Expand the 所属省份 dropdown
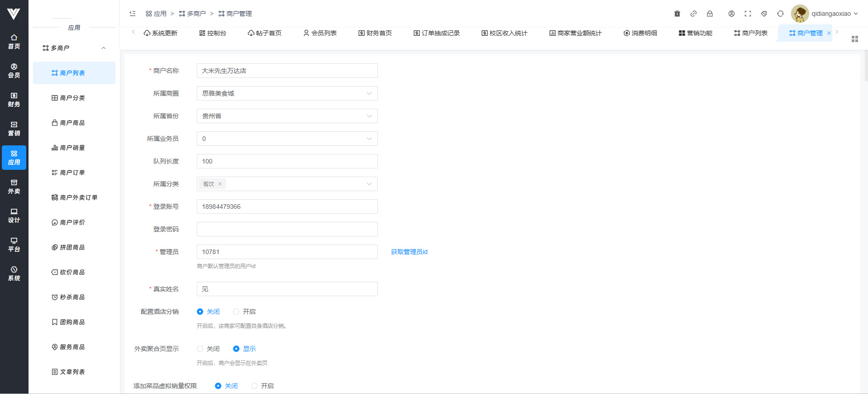The height and width of the screenshot is (394, 868). click(287, 116)
